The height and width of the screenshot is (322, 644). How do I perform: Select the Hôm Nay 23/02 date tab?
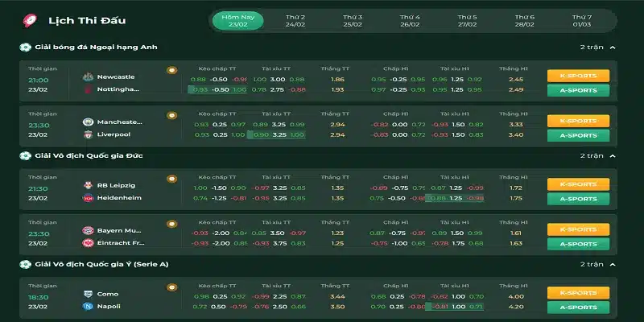point(238,21)
